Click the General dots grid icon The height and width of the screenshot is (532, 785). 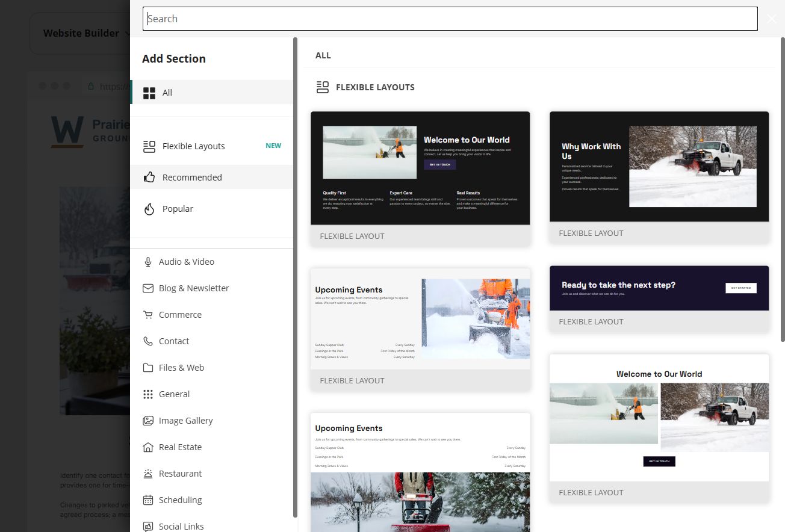(x=148, y=394)
